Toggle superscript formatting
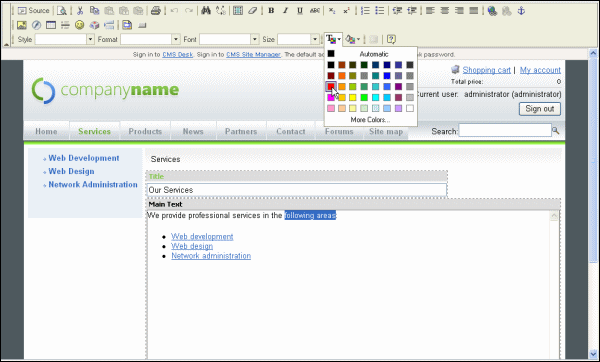The image size is (600, 362). point(346,11)
